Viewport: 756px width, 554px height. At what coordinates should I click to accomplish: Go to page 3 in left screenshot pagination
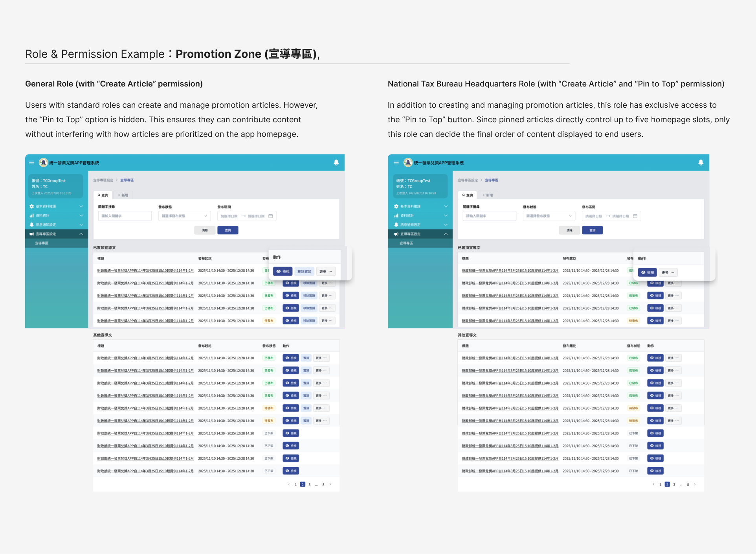click(310, 484)
